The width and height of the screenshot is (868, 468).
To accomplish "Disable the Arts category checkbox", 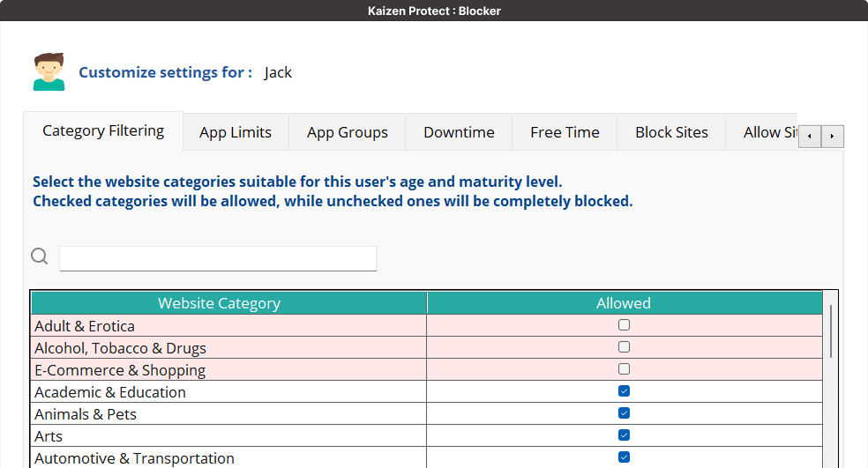I will coord(625,435).
